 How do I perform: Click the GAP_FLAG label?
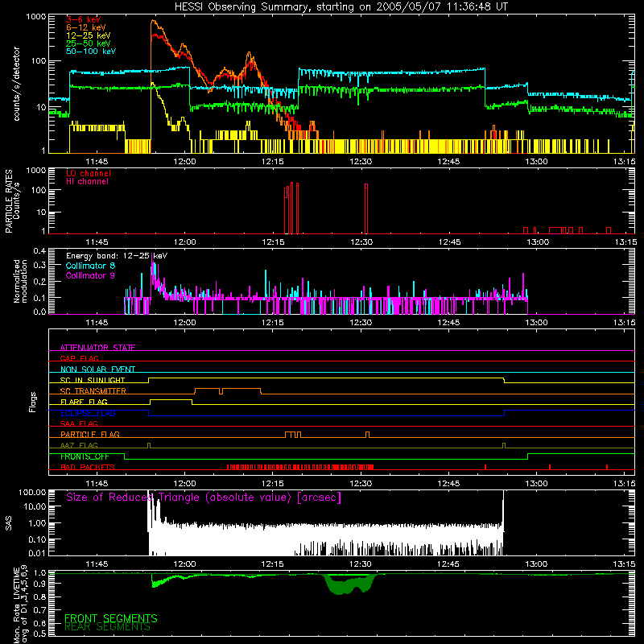point(80,358)
